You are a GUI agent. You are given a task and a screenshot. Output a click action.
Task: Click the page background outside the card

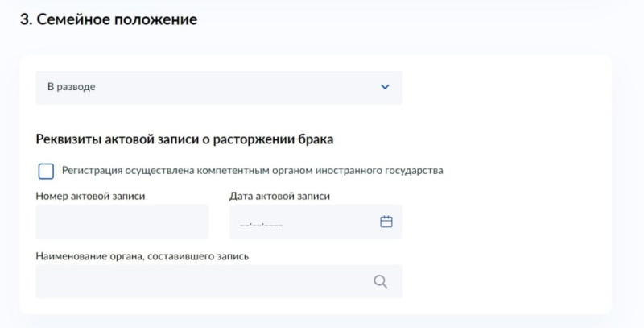click(411, 21)
